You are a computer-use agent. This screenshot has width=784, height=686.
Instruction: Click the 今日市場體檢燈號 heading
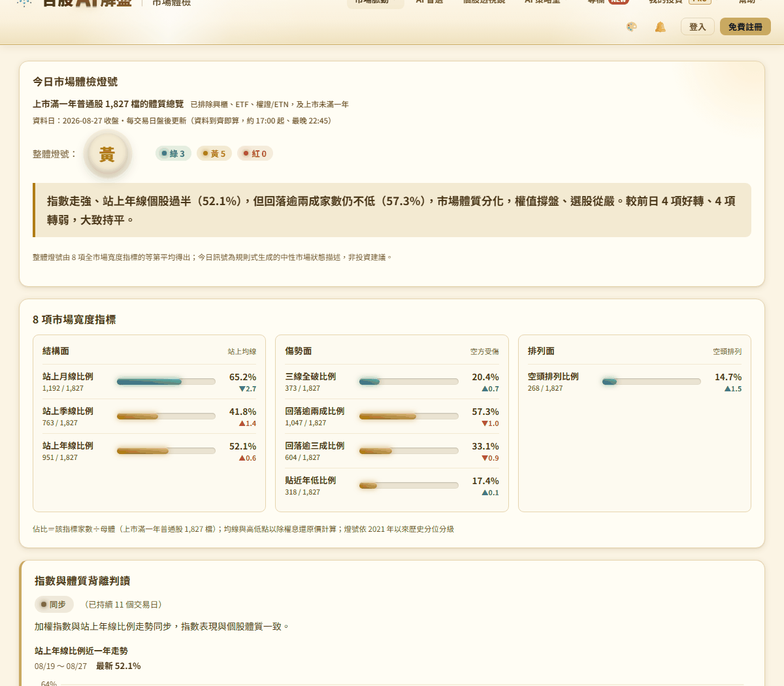75,82
